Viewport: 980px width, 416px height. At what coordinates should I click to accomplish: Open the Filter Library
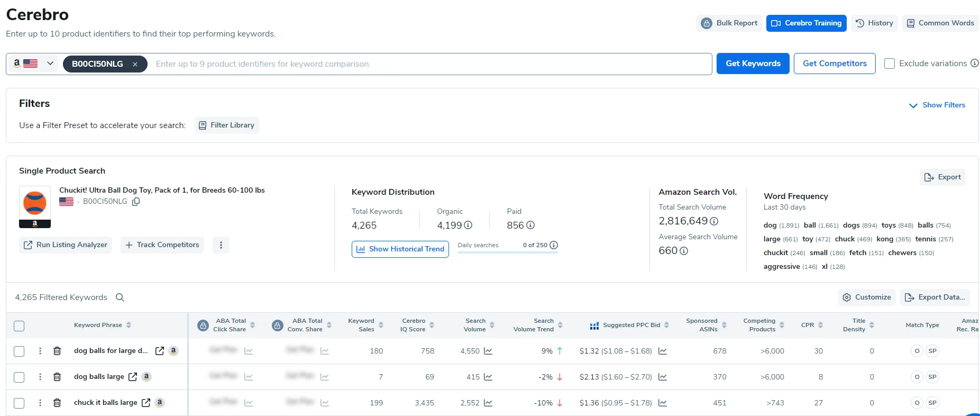[226, 125]
